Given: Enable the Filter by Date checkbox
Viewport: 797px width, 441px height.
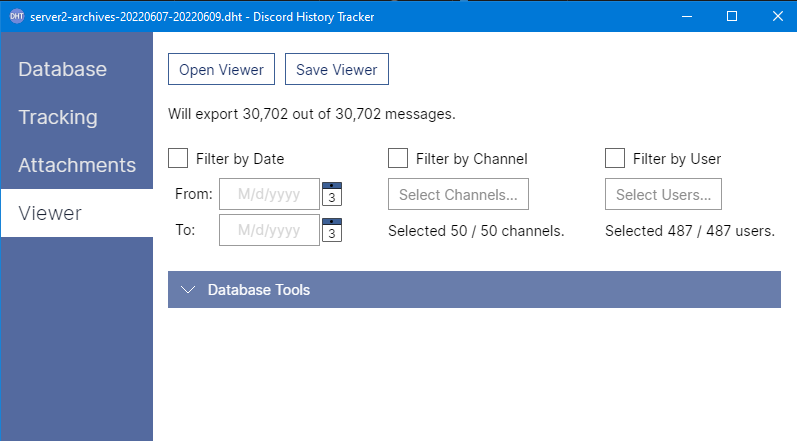Looking at the screenshot, I should pos(178,158).
